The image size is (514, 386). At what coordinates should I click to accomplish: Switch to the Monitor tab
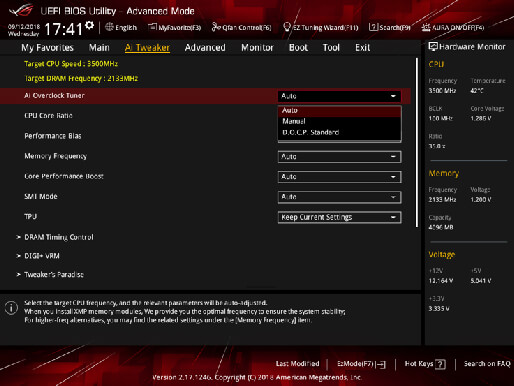257,48
